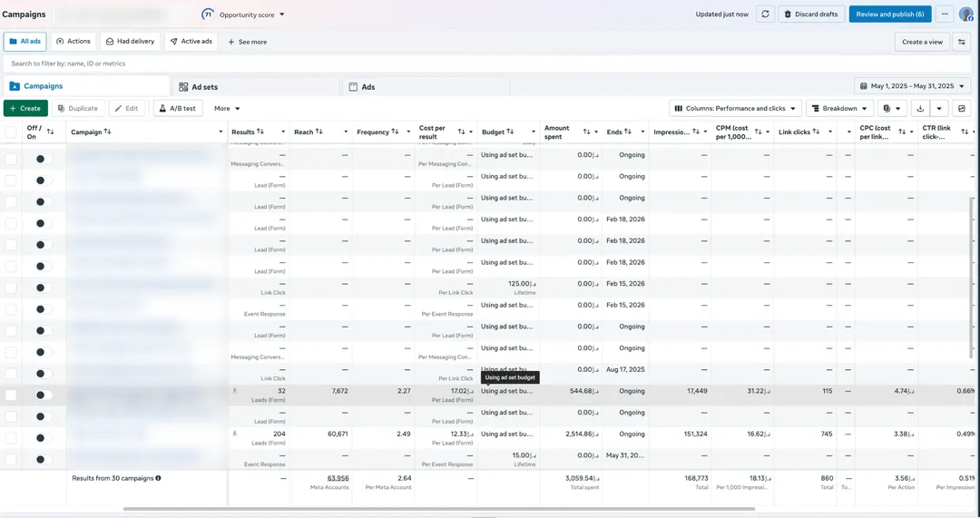Switch to the Ads tab
Image resolution: width=980 pixels, height=518 pixels.
point(425,87)
